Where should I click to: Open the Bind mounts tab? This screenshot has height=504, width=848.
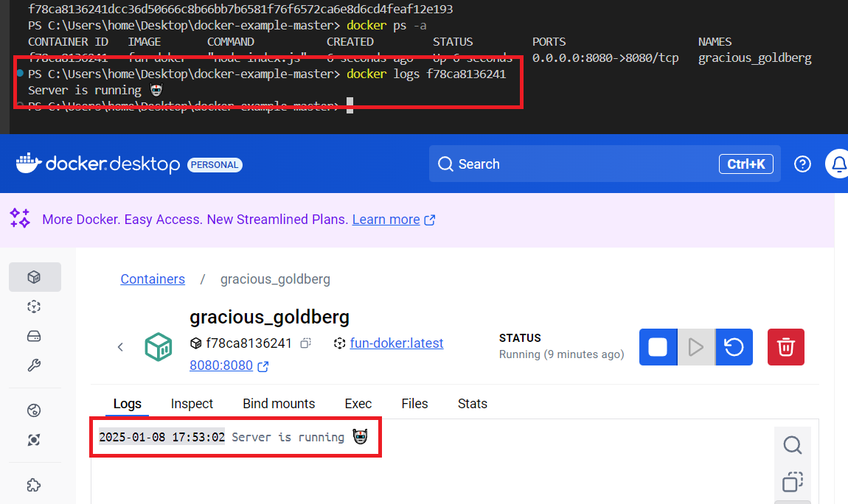tap(279, 404)
